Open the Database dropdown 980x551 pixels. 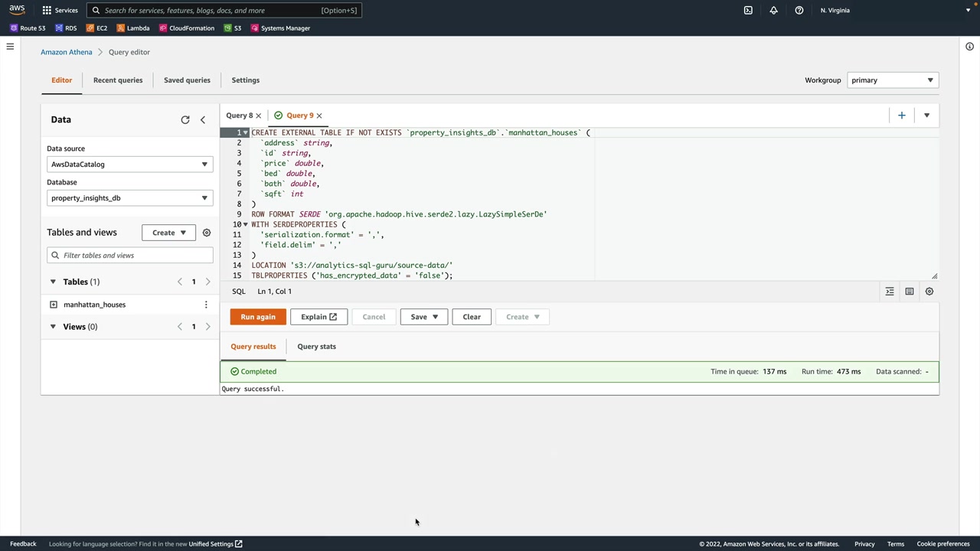(129, 198)
